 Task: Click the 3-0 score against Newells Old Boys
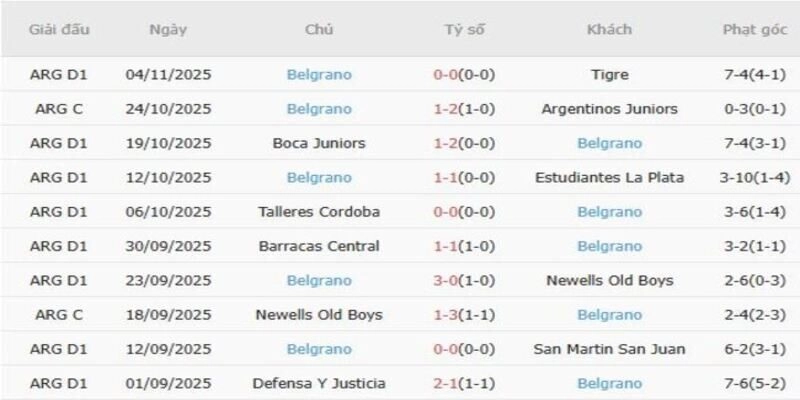(x=446, y=280)
